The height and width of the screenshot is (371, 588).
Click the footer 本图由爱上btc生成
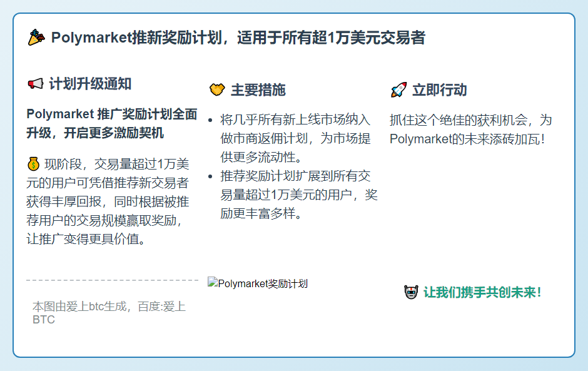pyautogui.click(x=109, y=313)
